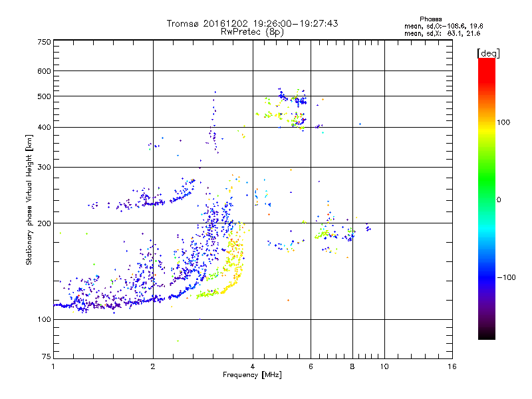This screenshot has width=532, height=399.
Task: Click the 'Phases' heading above the statistics
Action: coord(430,19)
